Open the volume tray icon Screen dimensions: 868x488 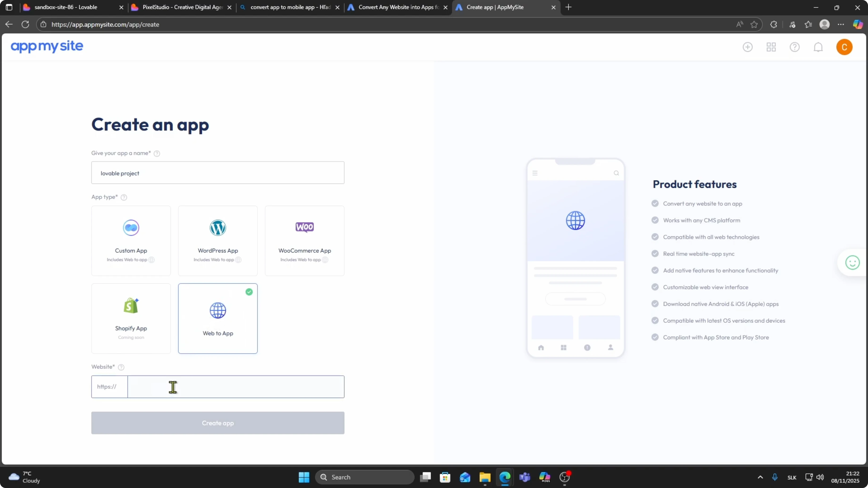click(820, 477)
